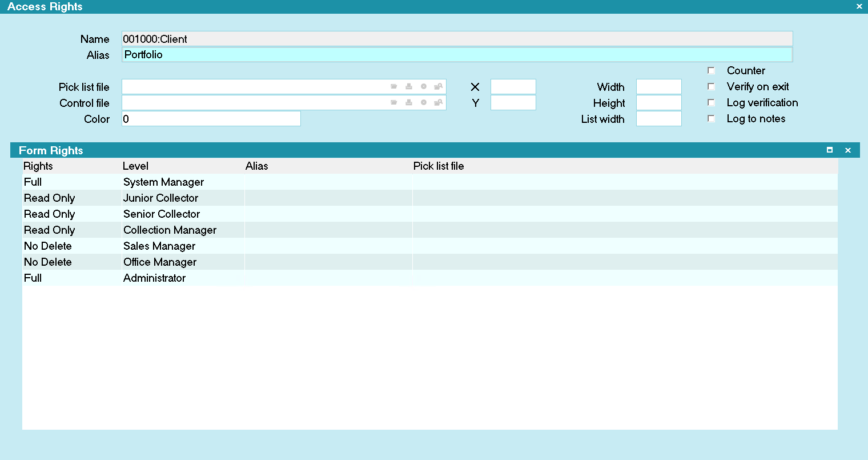This screenshot has width=868, height=460.
Task: Check the Log verification option
Action: point(711,103)
